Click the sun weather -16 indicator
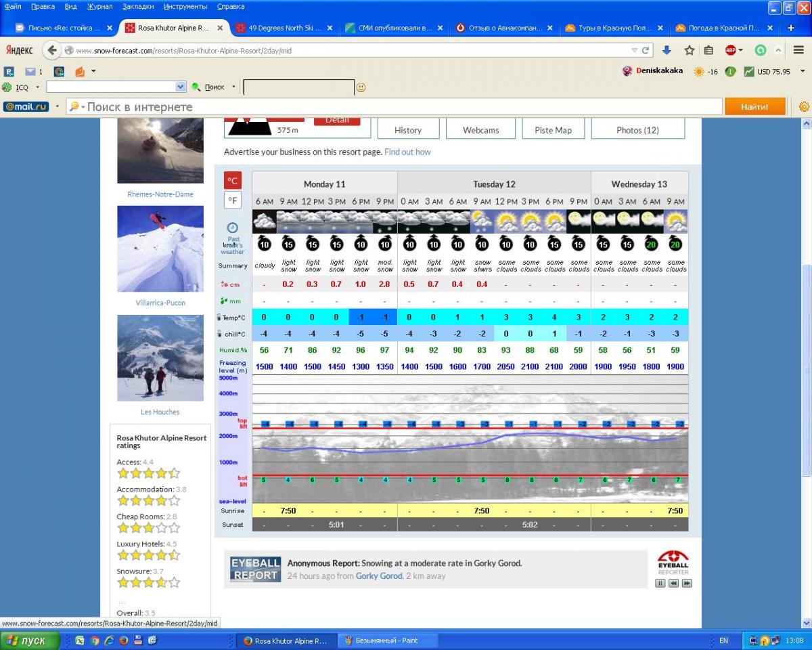Viewport: 812px width, 650px height. [706, 72]
